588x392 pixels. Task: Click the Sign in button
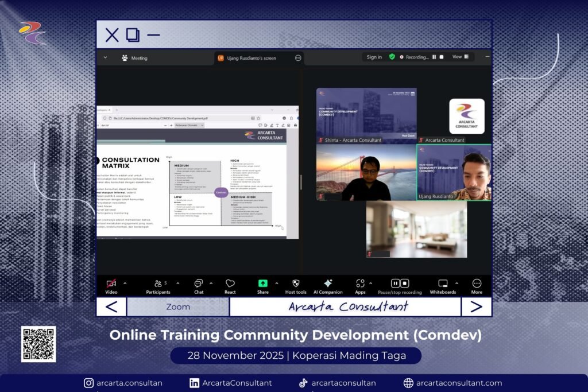[374, 57]
